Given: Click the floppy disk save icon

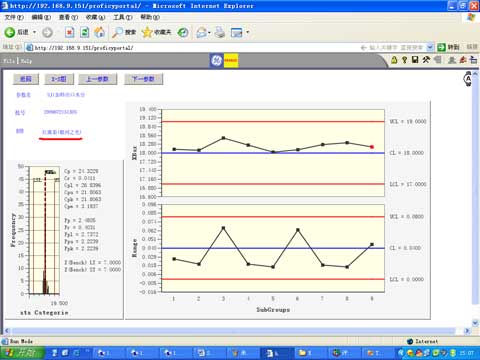Looking at the screenshot, I should pyautogui.click(x=415, y=60).
